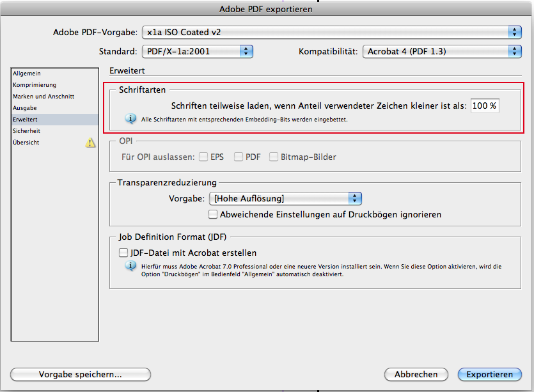Tick the PDF checkbox in OPI section

pyautogui.click(x=239, y=157)
